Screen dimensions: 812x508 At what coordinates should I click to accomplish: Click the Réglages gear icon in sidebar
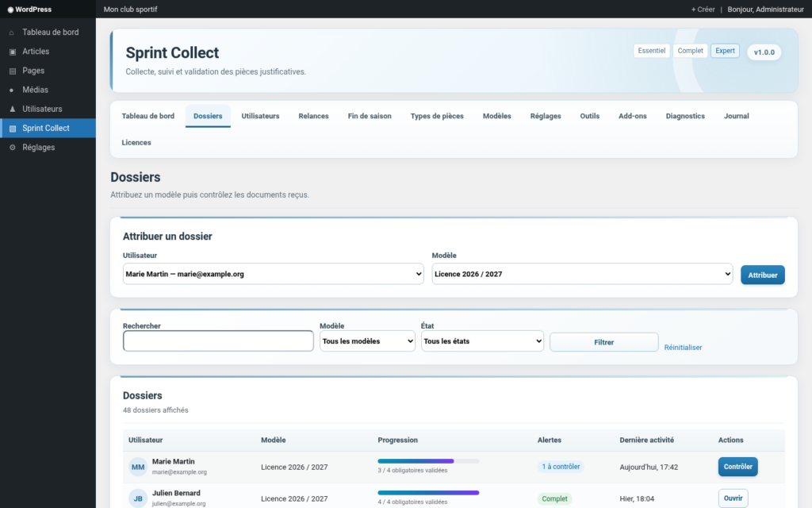pos(13,148)
